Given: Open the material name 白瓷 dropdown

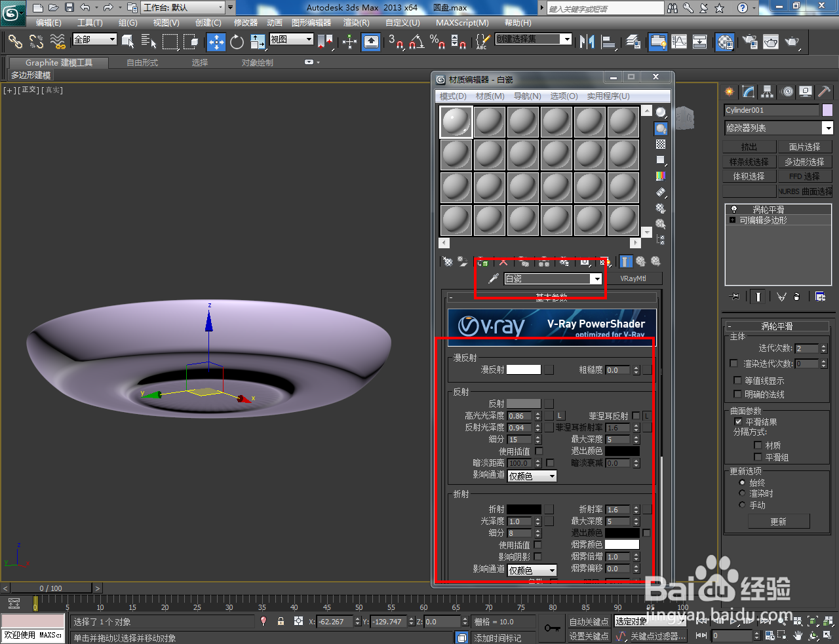Looking at the screenshot, I should point(596,279).
